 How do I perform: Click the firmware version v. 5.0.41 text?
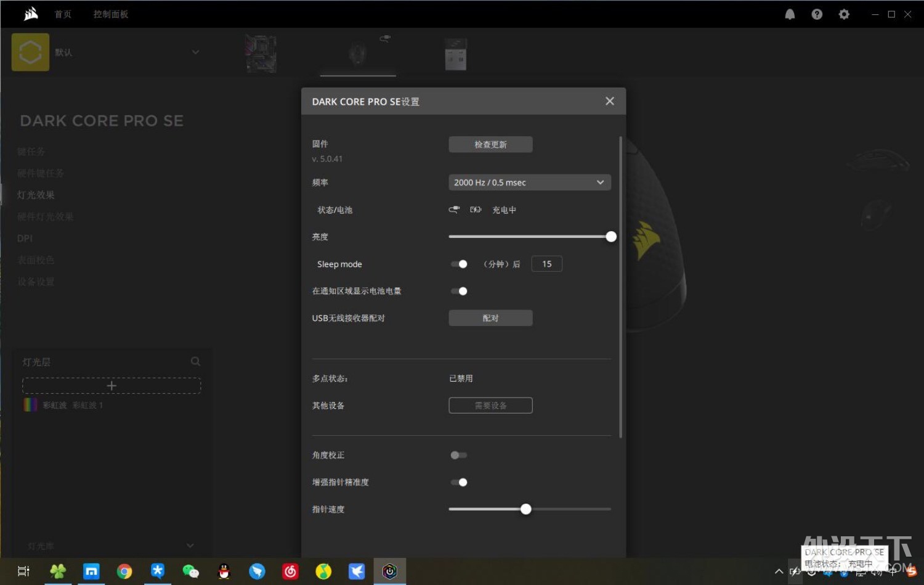[327, 158]
